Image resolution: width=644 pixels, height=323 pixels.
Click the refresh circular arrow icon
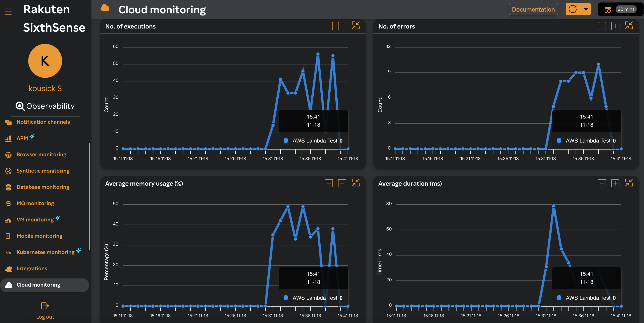click(x=573, y=9)
